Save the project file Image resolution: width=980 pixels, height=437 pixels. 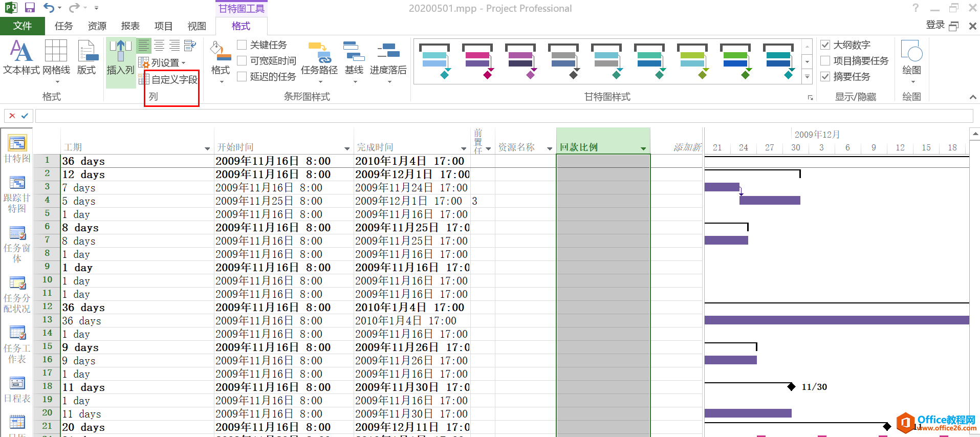click(30, 8)
